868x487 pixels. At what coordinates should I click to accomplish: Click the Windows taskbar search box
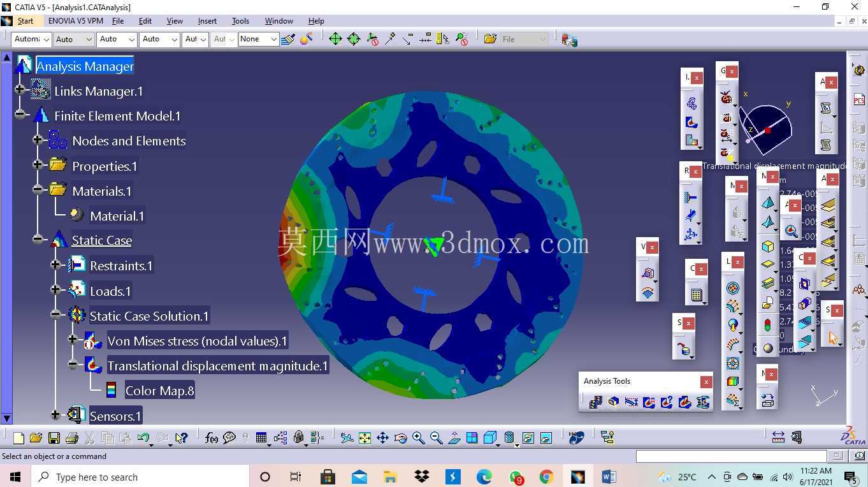pos(140,477)
